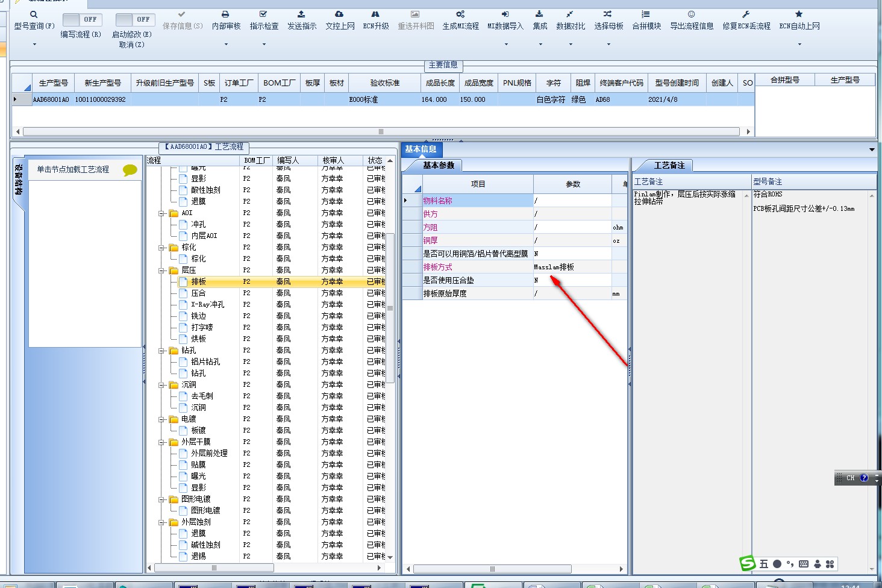Select 【AAD68001A0】工艺流程 tab
The width and height of the screenshot is (882, 588).
[204, 147]
